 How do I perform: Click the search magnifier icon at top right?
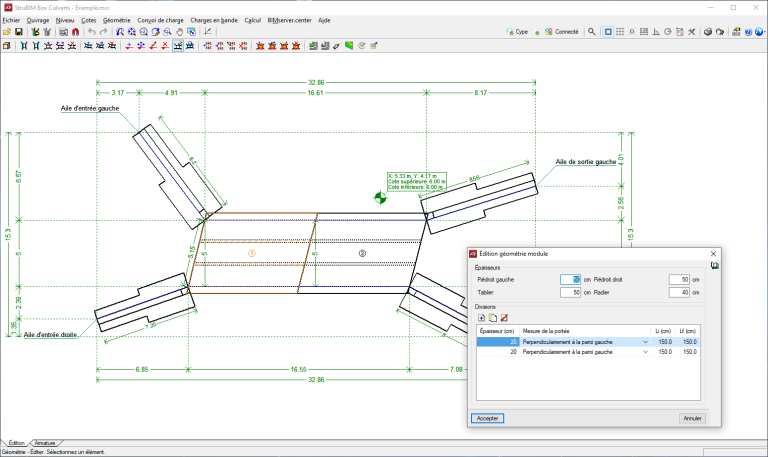pyautogui.click(x=592, y=32)
